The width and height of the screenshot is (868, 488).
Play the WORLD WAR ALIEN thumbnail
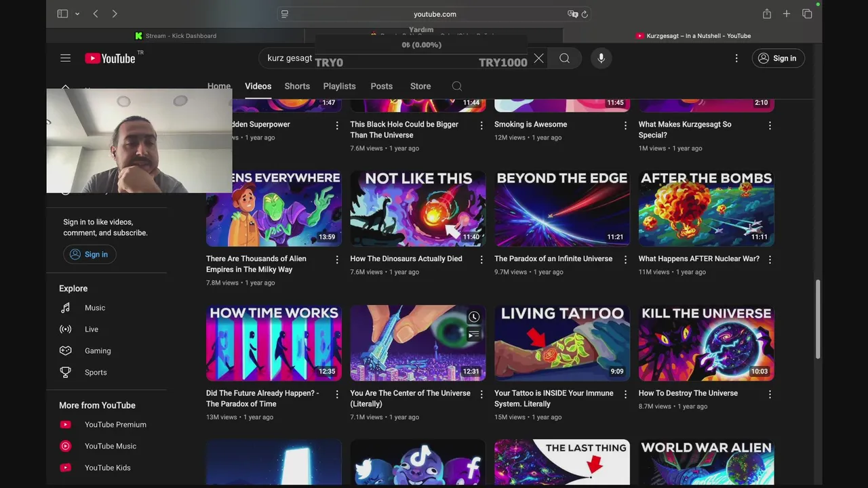coord(706,462)
